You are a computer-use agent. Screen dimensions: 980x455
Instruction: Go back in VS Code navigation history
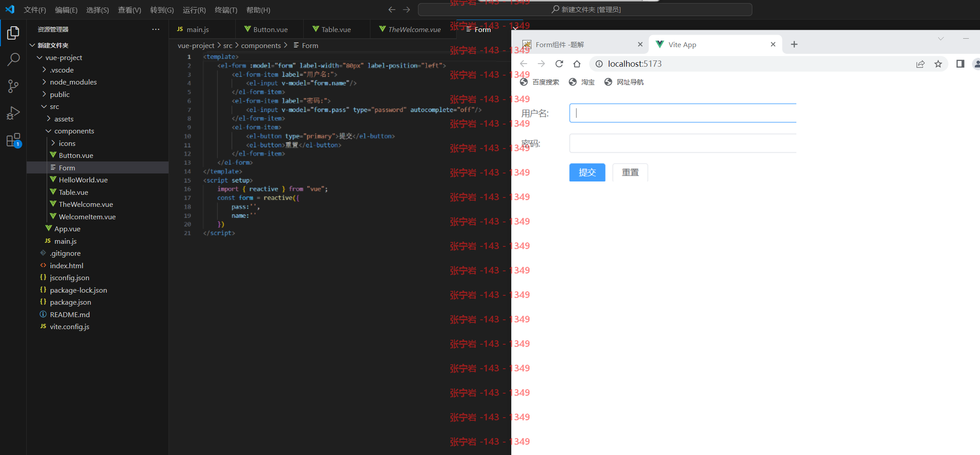click(x=392, y=9)
